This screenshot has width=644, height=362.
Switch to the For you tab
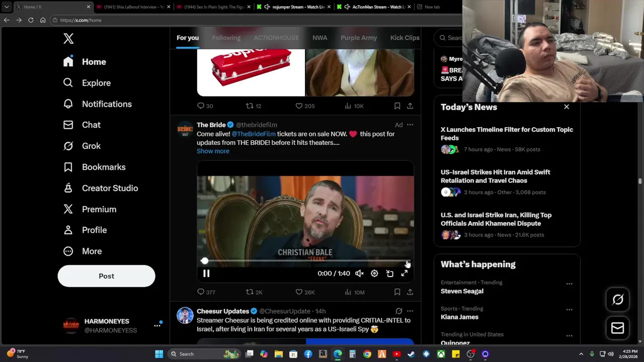188,38
